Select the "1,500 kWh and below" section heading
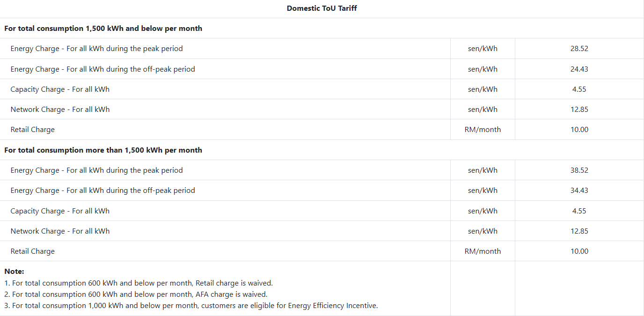Screen dimensions: 644x316 pyautogui.click(x=103, y=28)
